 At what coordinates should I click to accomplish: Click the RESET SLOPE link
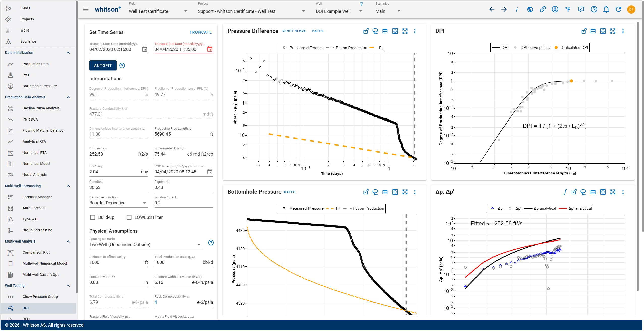pos(294,31)
